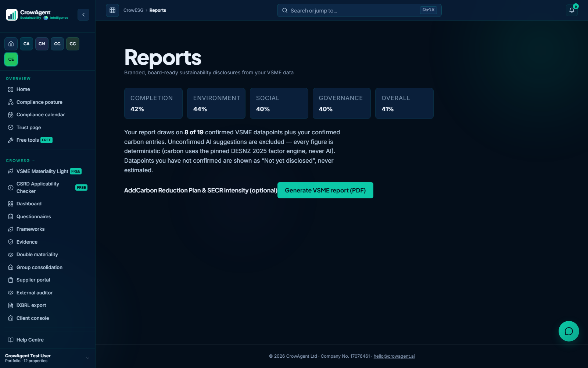Click the Compliance posture icon

coord(11,102)
